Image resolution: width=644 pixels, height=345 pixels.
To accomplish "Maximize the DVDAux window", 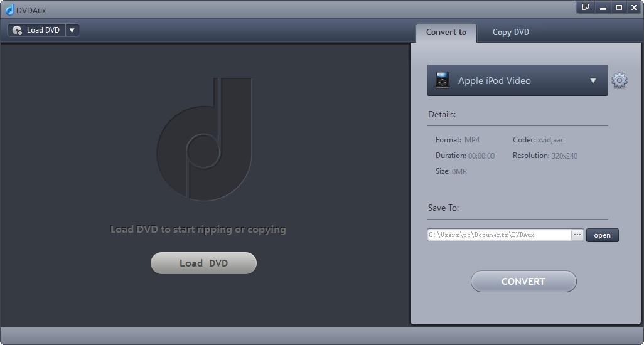I will [619, 8].
